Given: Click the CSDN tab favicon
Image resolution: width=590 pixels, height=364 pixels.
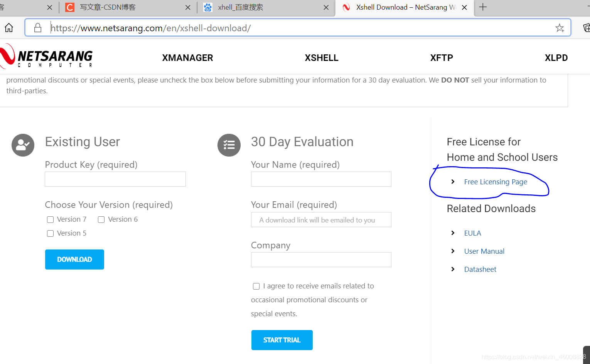Looking at the screenshot, I should tap(70, 7).
